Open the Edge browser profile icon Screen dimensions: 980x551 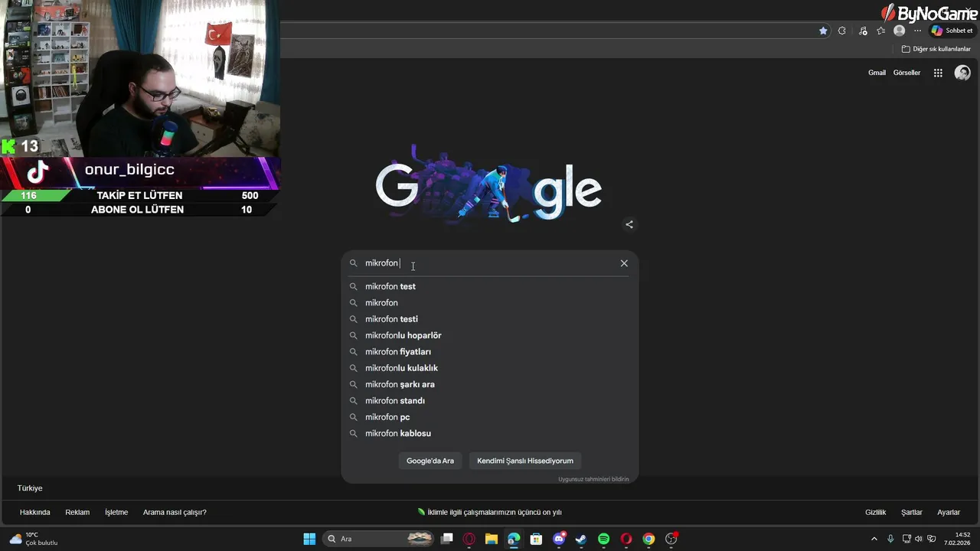[900, 31]
